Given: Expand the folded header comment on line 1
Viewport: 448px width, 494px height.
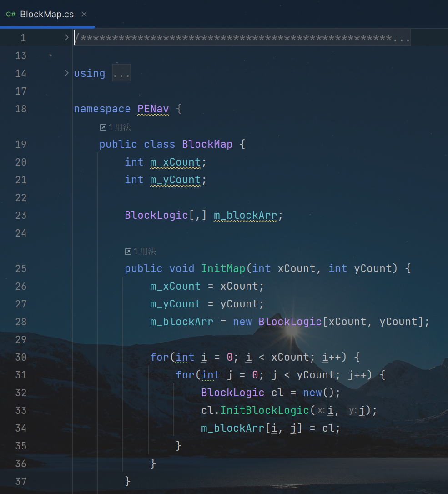Looking at the screenshot, I should (x=66, y=38).
